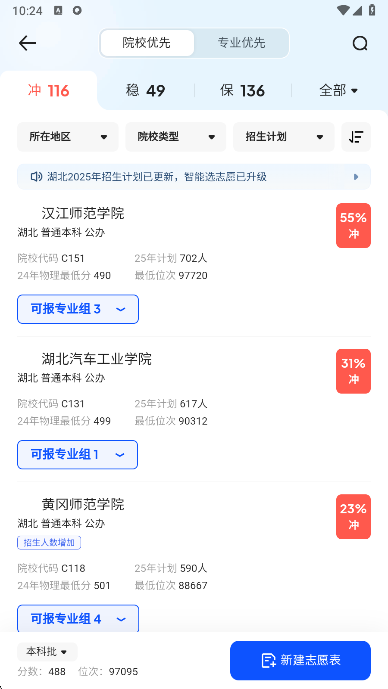
Task: Open the 院校类型 filter dropdown
Action: [176, 137]
